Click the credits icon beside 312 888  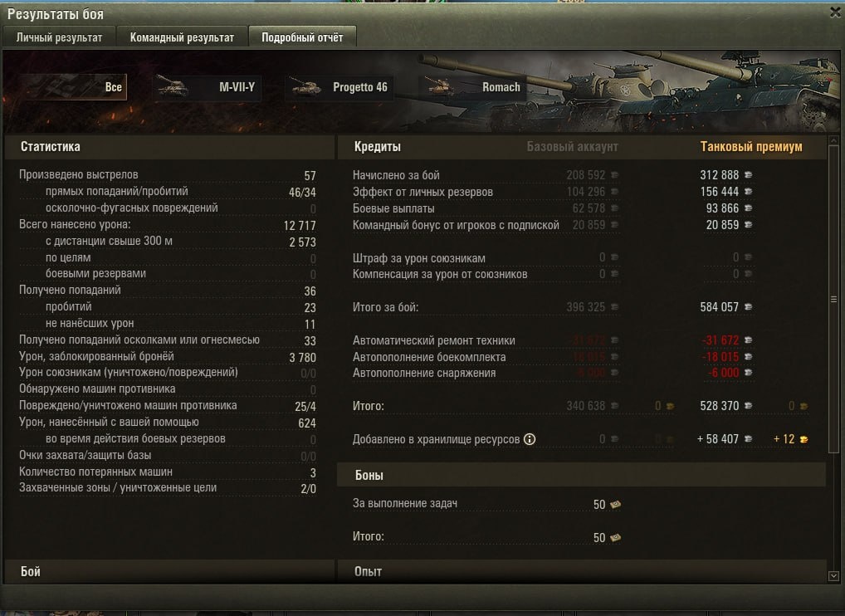tap(748, 174)
